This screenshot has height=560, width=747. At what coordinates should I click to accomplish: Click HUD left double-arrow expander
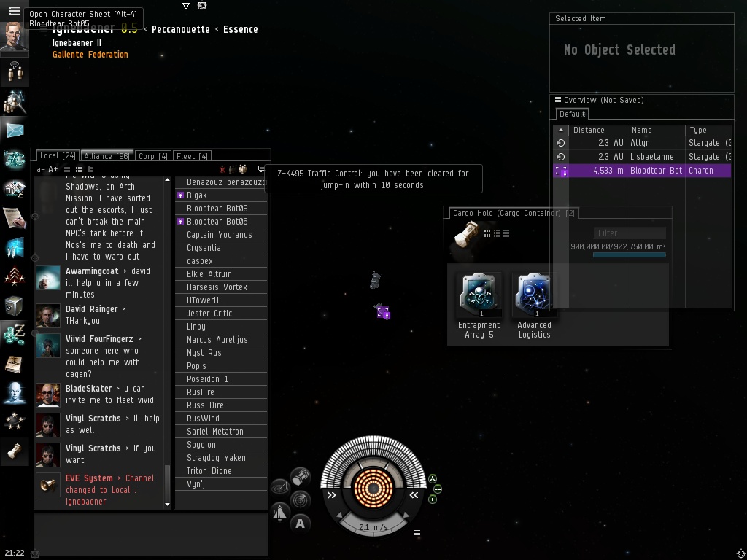tap(332, 495)
